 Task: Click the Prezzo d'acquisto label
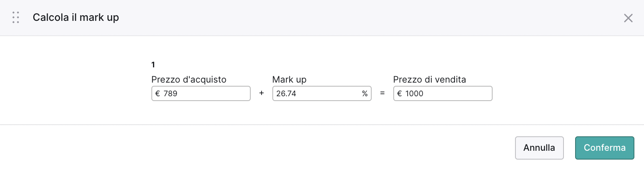click(x=189, y=79)
